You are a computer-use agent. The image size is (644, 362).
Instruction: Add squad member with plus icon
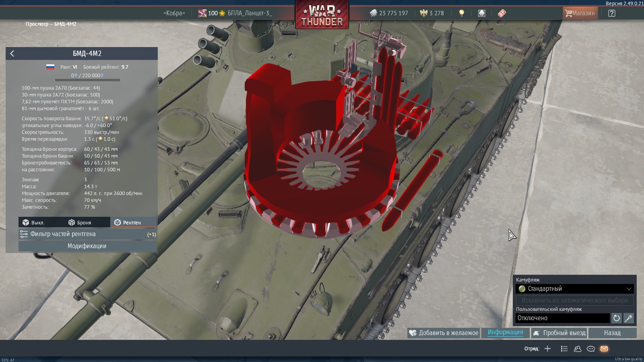547,349
